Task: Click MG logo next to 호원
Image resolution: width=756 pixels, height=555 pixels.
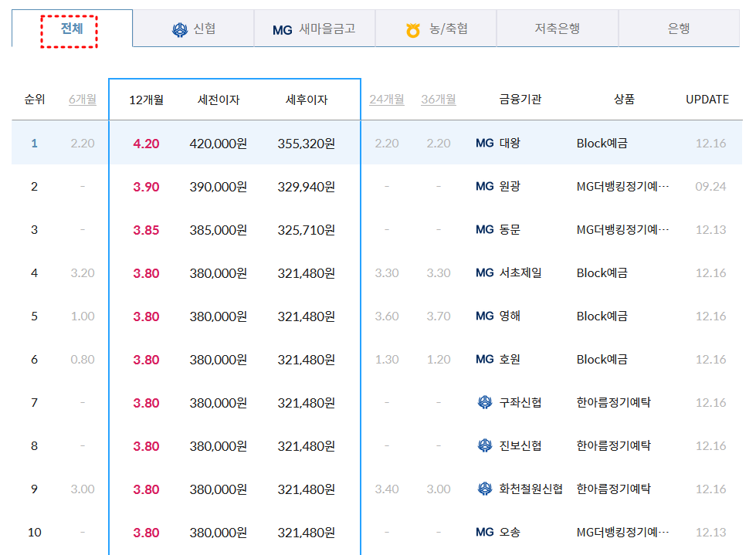Action: [484, 360]
